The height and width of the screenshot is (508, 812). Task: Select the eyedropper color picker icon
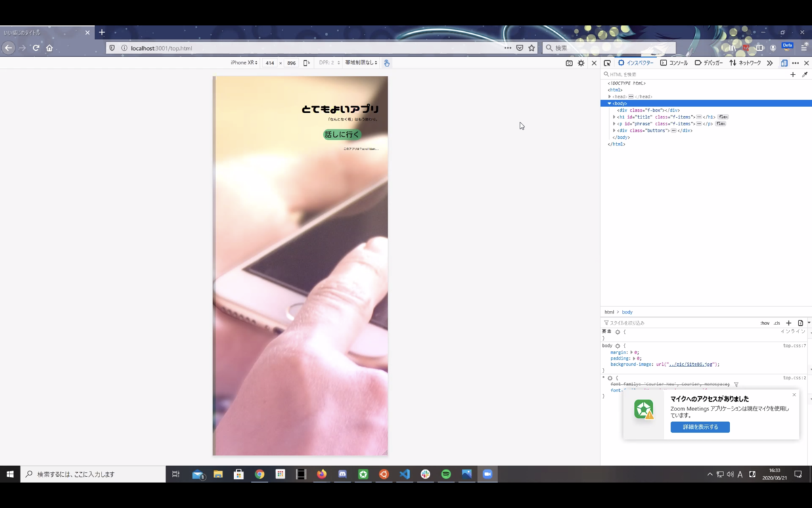pos(805,75)
